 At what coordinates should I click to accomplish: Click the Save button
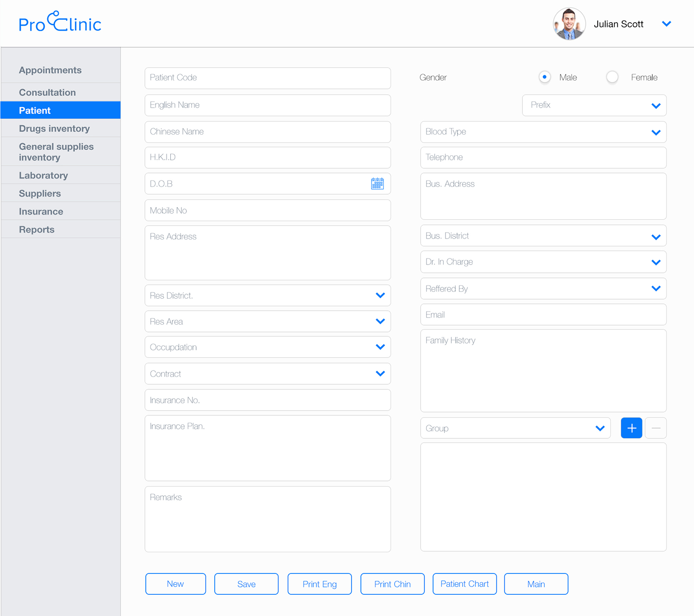tap(246, 584)
